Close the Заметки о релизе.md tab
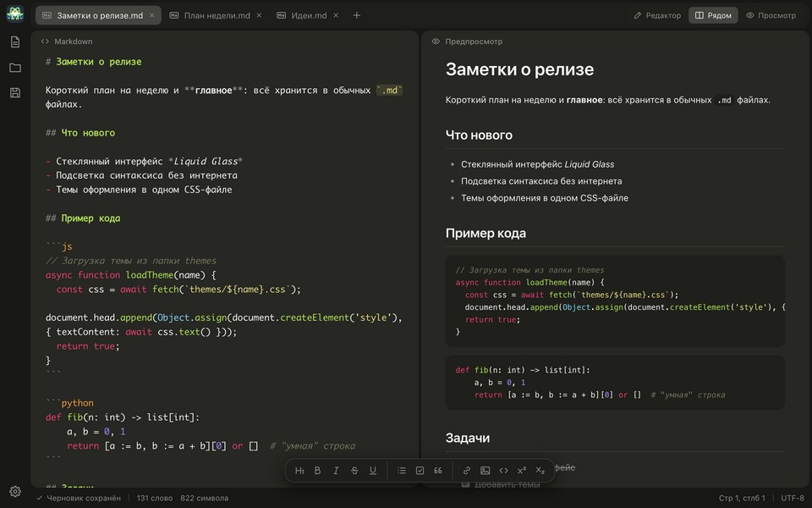812x508 pixels. point(151,15)
